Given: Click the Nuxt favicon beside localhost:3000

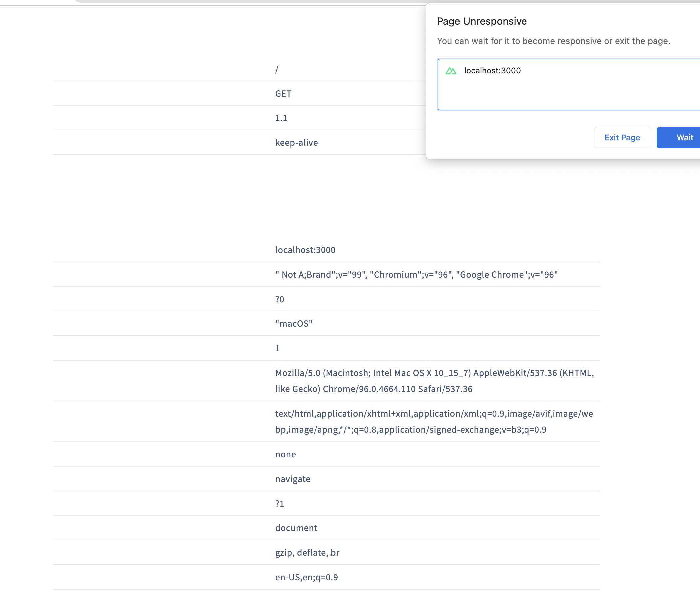Looking at the screenshot, I should click(x=451, y=71).
